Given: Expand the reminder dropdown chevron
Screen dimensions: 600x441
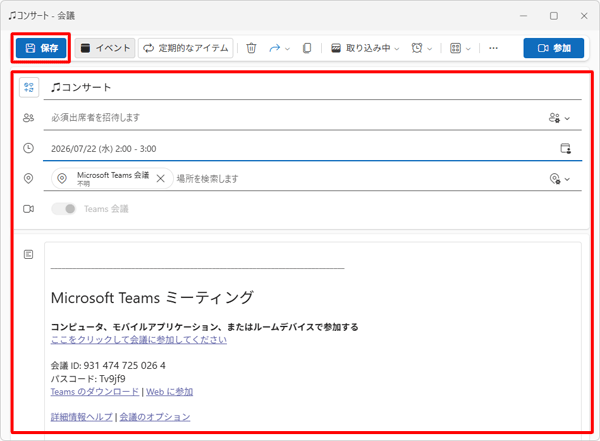Looking at the screenshot, I should [430, 49].
